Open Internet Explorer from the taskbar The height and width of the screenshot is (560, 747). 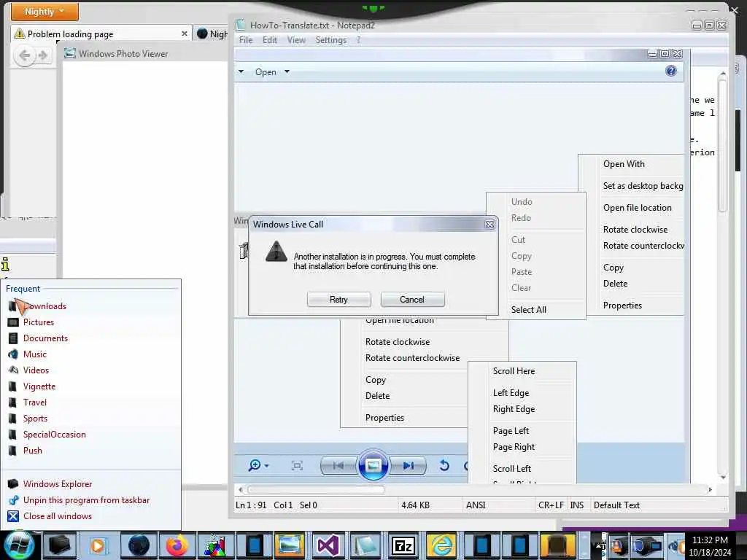tap(441, 545)
